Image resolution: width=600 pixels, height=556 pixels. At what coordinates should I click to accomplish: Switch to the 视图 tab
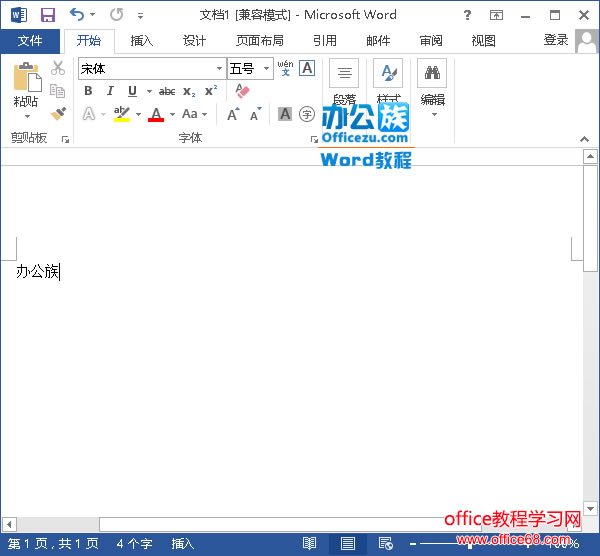pos(483,41)
